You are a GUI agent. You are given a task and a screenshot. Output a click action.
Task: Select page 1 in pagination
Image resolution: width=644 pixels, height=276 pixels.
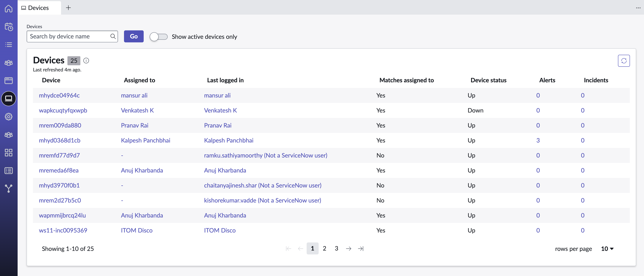(312, 248)
